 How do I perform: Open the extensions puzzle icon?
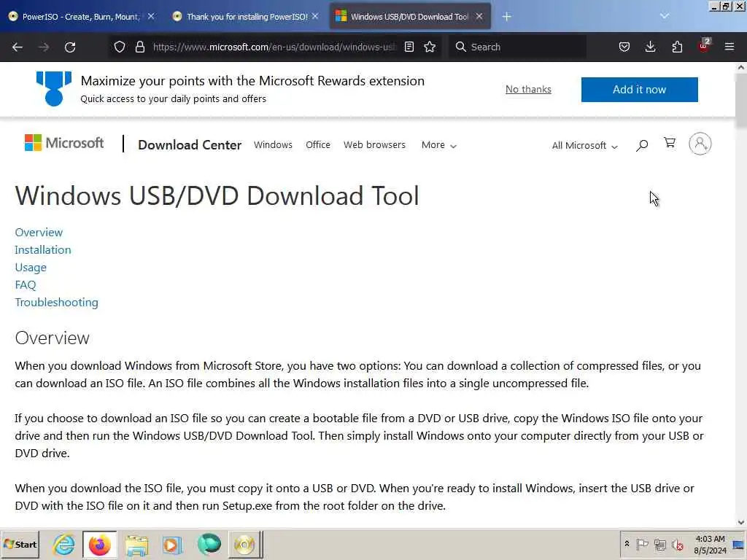(677, 47)
